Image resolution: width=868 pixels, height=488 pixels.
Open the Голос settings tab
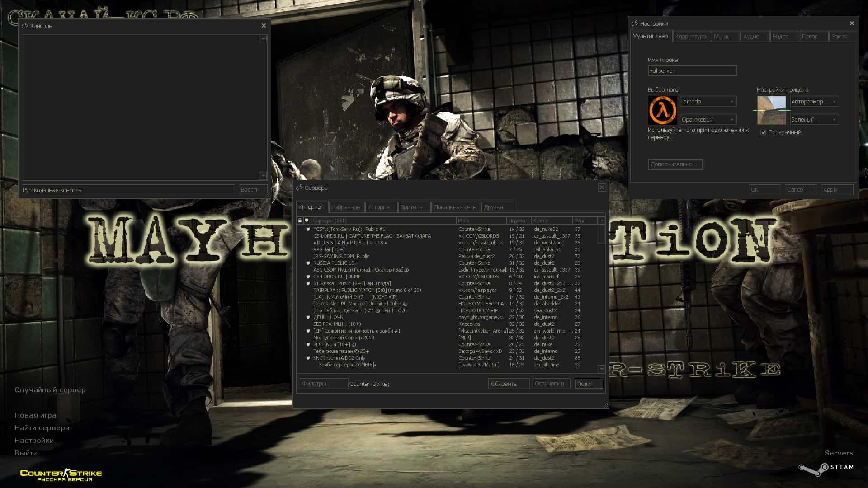(x=813, y=37)
